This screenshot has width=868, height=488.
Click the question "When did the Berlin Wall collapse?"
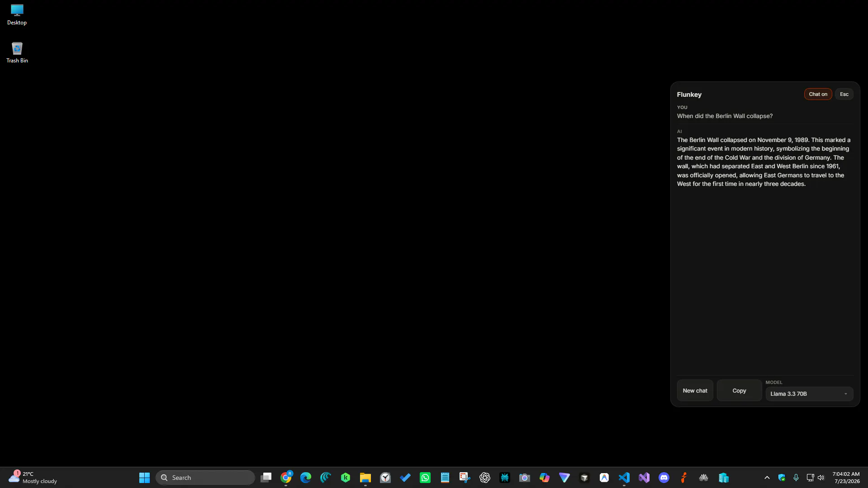(725, 116)
